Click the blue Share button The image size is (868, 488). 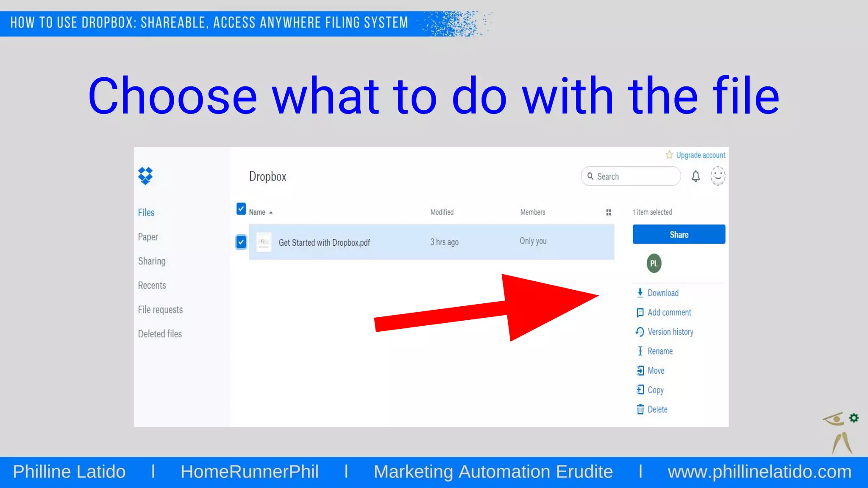tap(679, 234)
